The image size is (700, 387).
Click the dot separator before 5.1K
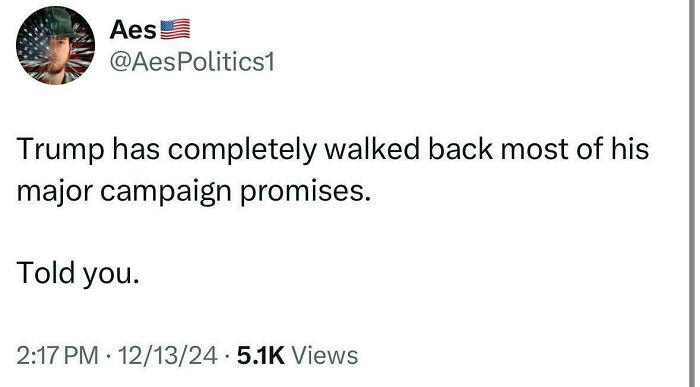227,356
